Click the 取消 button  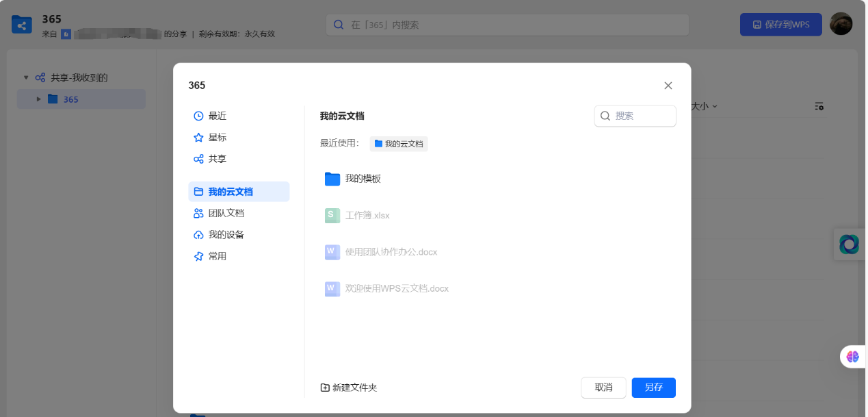coord(603,388)
